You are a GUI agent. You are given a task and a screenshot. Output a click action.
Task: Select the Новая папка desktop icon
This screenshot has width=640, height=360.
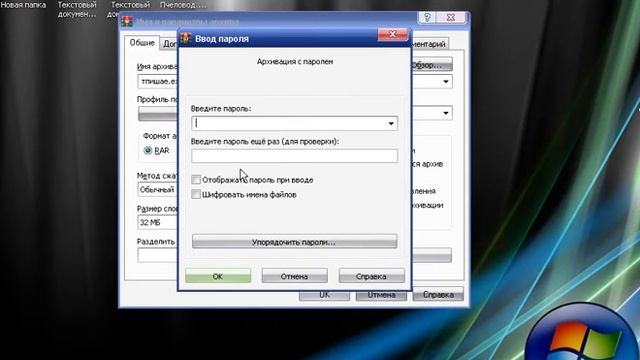pos(23,5)
